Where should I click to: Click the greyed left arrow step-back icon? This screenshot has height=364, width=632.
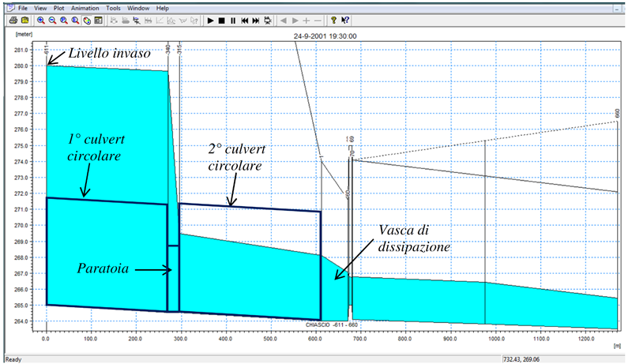(x=284, y=20)
